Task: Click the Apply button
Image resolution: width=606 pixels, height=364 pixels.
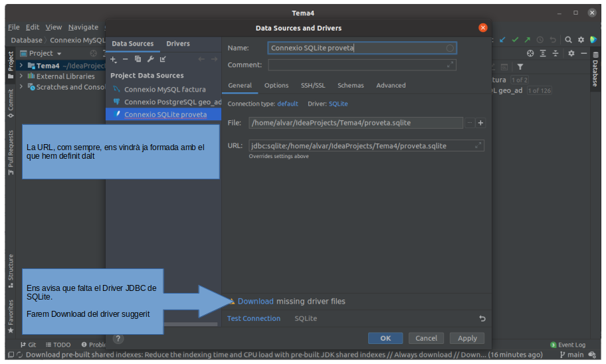Action: point(467,338)
